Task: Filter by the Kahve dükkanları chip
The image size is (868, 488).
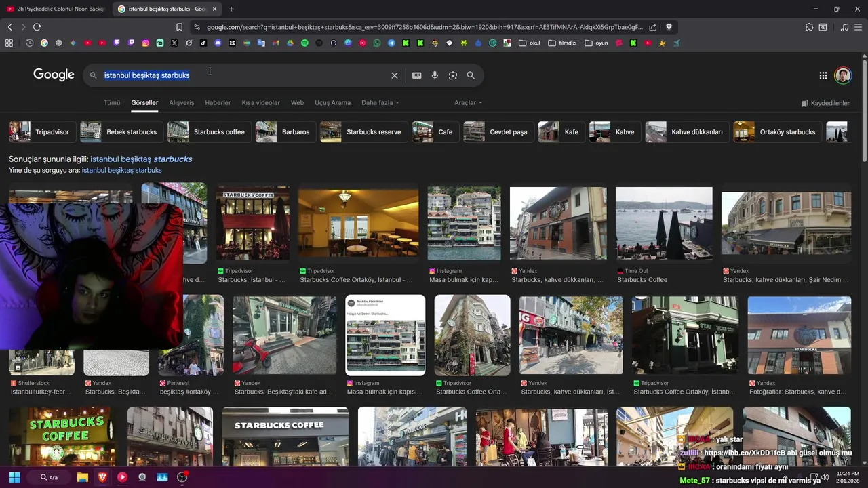Action: point(687,131)
